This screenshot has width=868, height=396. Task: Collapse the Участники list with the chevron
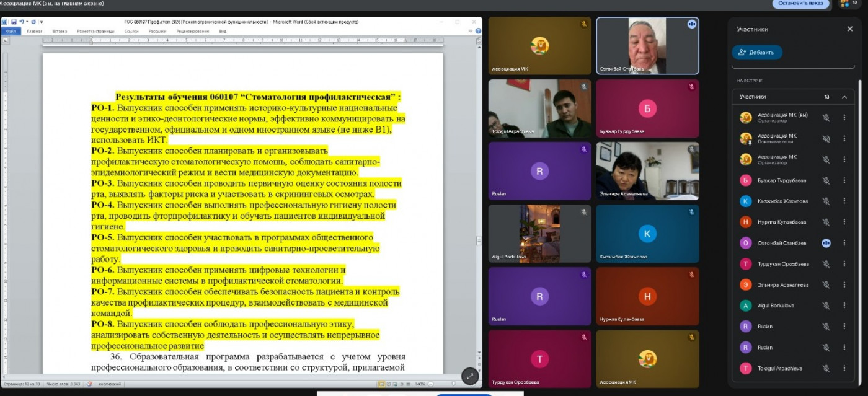pos(844,97)
